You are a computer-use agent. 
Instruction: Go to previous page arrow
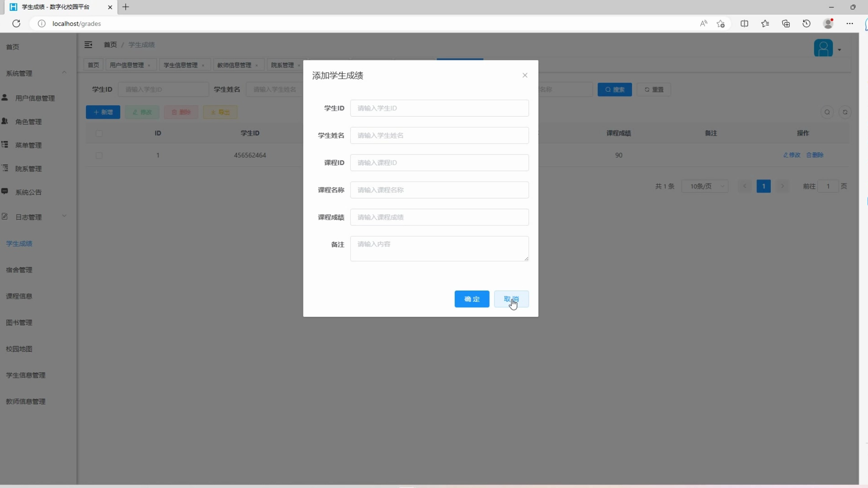(x=745, y=186)
